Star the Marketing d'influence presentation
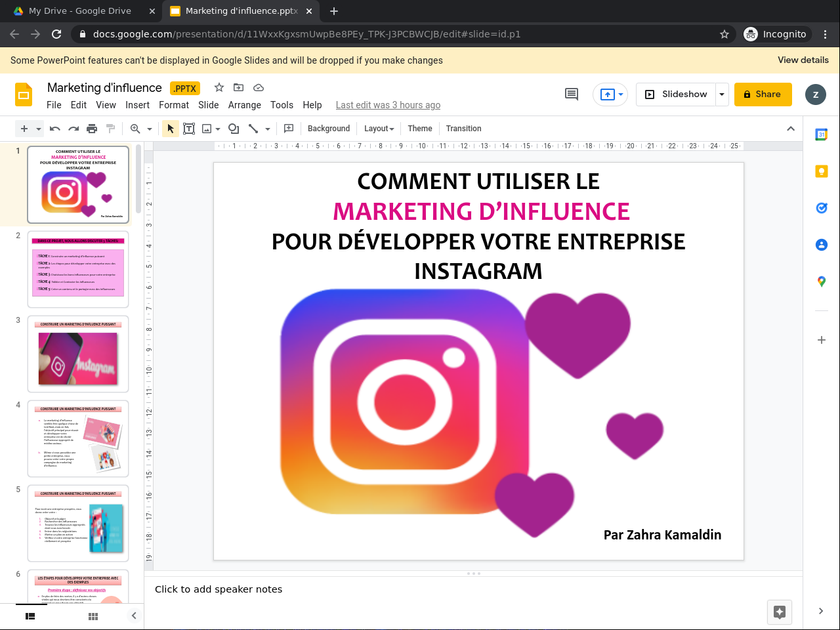Image resolution: width=840 pixels, height=630 pixels. pyautogui.click(x=219, y=88)
